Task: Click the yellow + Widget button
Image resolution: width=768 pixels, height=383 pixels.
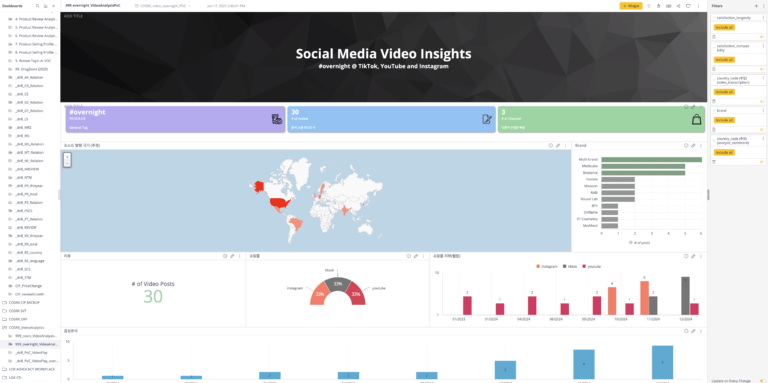Action: (x=631, y=6)
